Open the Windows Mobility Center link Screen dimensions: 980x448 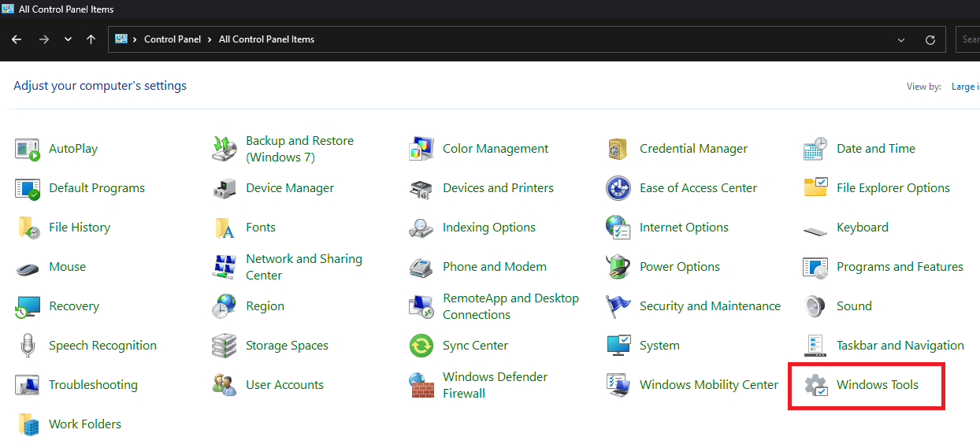click(709, 385)
